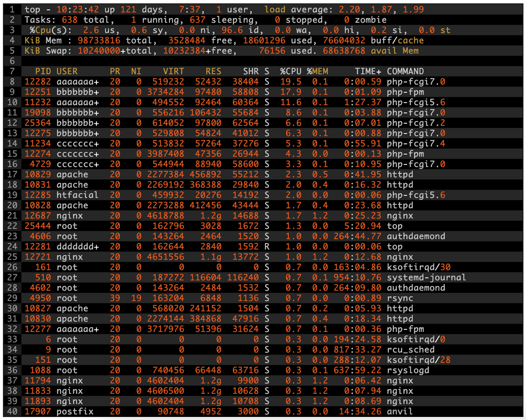Select the VIRT column header
Screen dimensions: 526x420
pyautogui.click(x=174, y=71)
